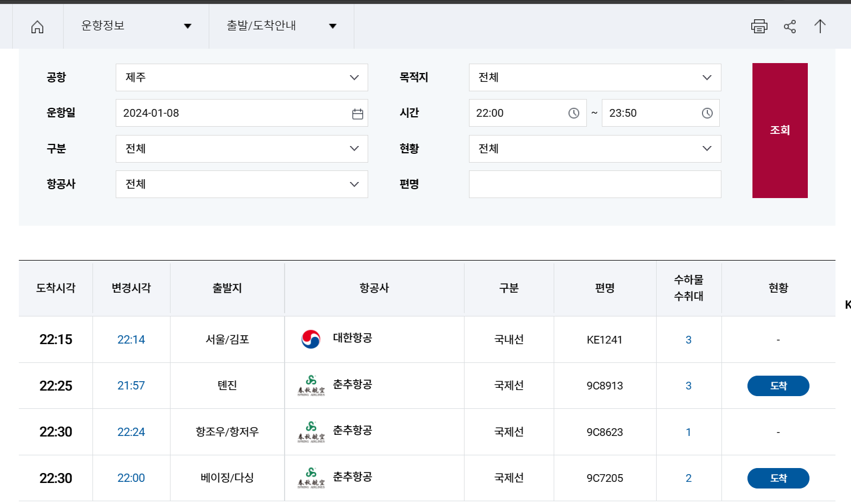The width and height of the screenshot is (851, 504).
Task: Click inside the 편명 flight number field
Action: tap(595, 184)
